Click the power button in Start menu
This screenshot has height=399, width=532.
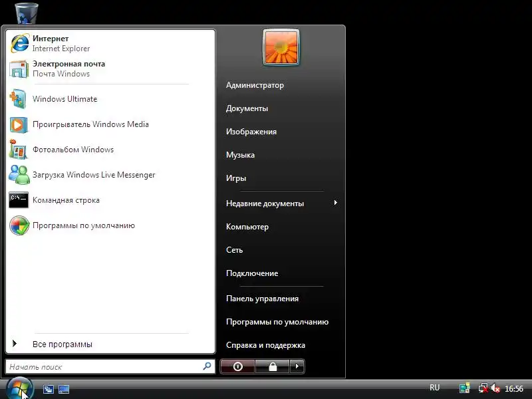pyautogui.click(x=237, y=366)
